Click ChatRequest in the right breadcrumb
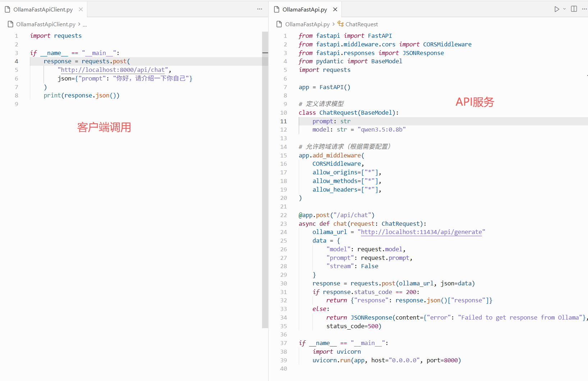The image size is (588, 381). pos(362,24)
